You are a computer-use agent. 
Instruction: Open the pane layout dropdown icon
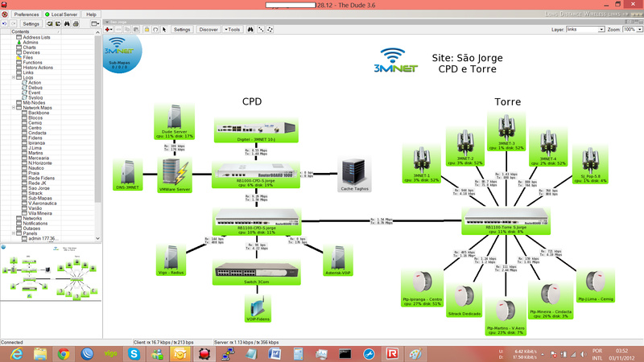pos(95,24)
